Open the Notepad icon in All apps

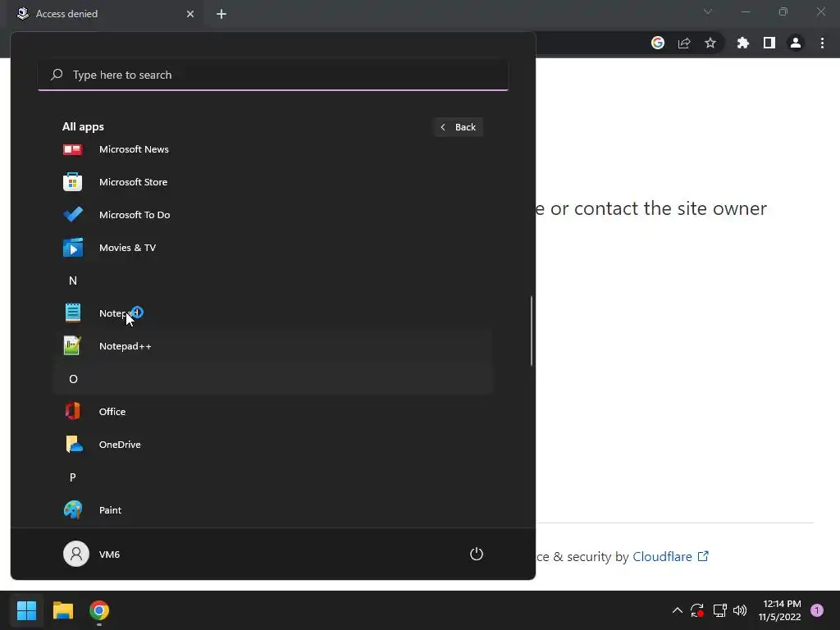tap(73, 313)
